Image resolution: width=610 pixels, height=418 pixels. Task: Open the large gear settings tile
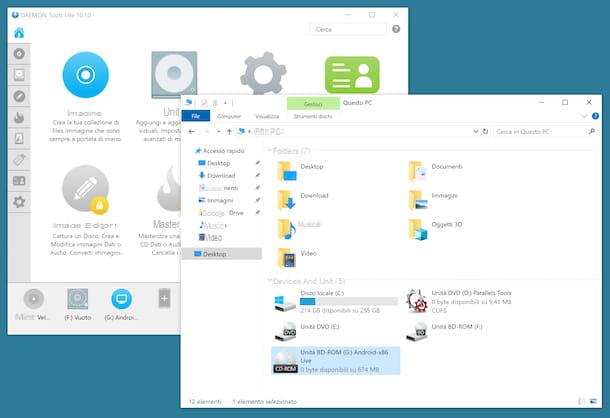(263, 74)
